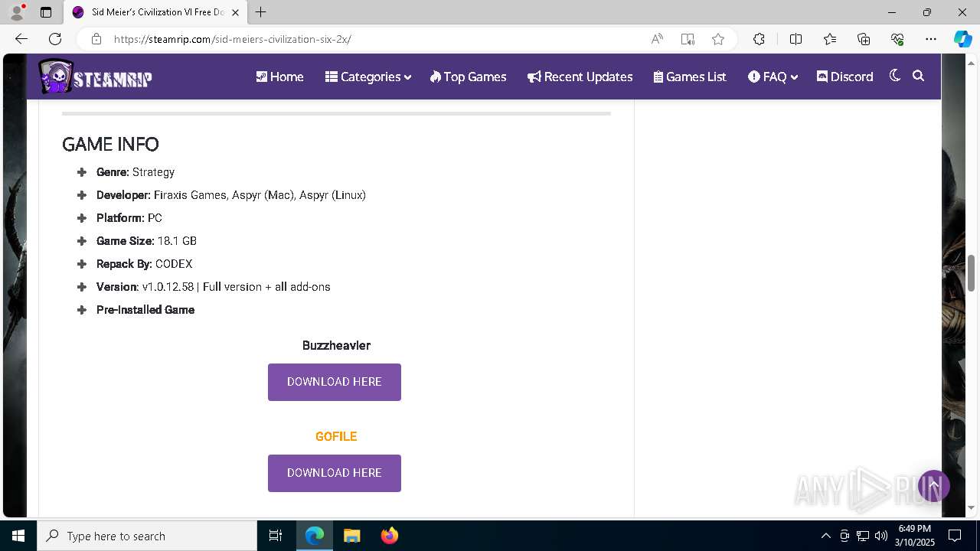980x551 pixels.
Task: Open network tray icon
Action: point(863,536)
